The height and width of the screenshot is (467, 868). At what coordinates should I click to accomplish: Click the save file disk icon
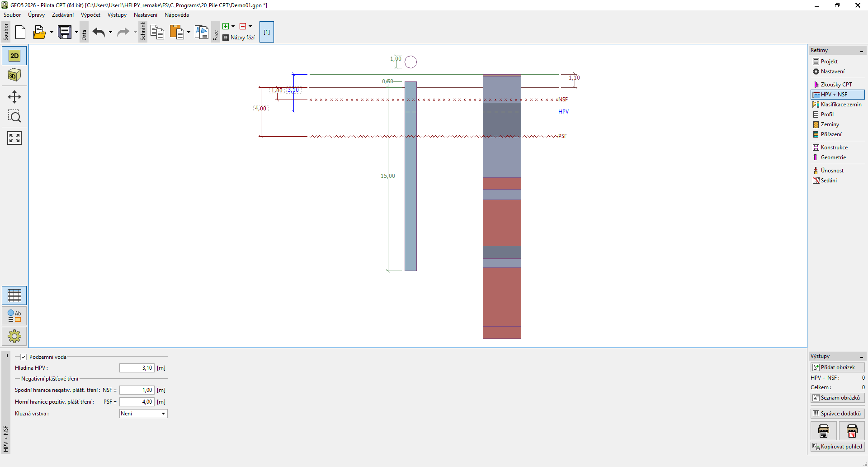[65, 32]
